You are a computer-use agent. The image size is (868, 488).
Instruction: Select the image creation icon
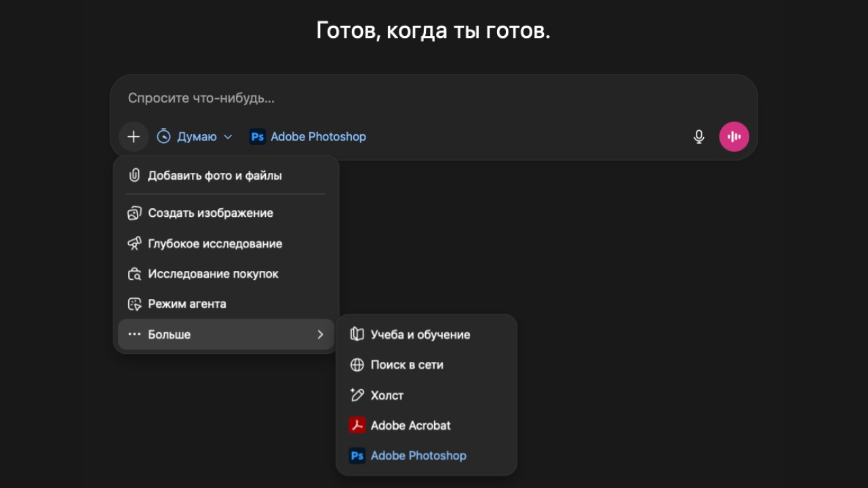(x=135, y=213)
